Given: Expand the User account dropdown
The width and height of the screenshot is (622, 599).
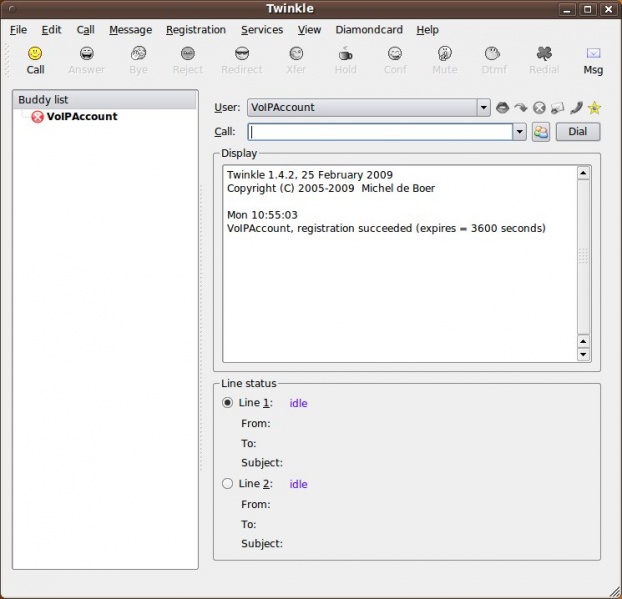Looking at the screenshot, I should coord(483,108).
